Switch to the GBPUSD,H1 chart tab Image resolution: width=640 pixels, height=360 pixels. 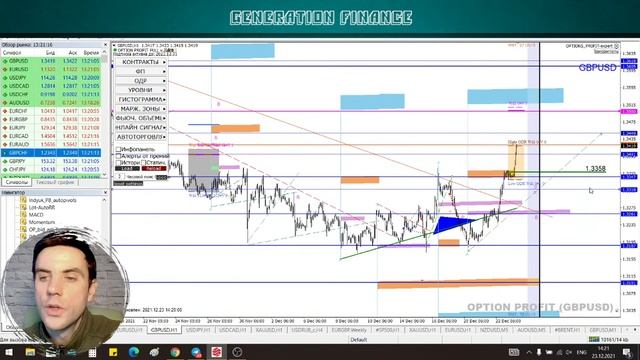[x=164, y=330]
